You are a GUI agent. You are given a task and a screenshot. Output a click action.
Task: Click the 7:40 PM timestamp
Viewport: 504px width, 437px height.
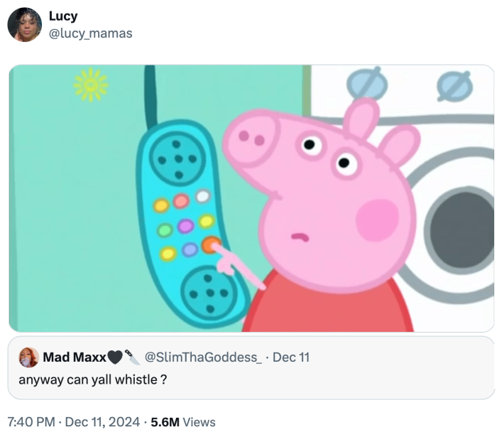tap(32, 422)
